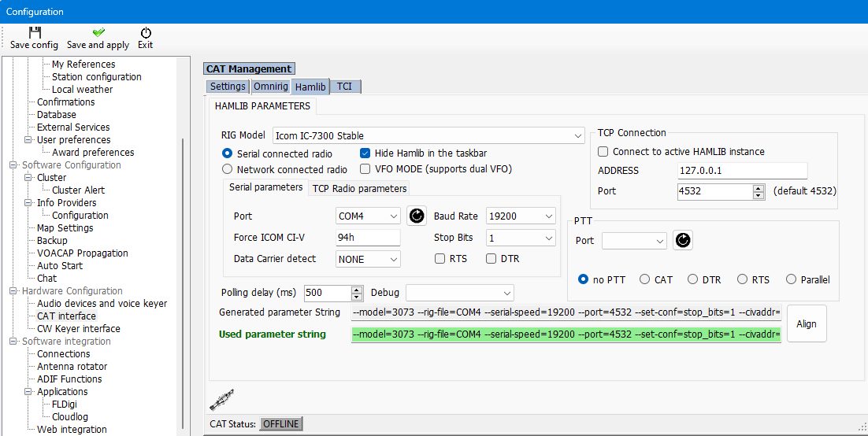The image size is (868, 436).
Task: Click the ADDRESS field with 127.0.0.1
Action: pos(742,171)
